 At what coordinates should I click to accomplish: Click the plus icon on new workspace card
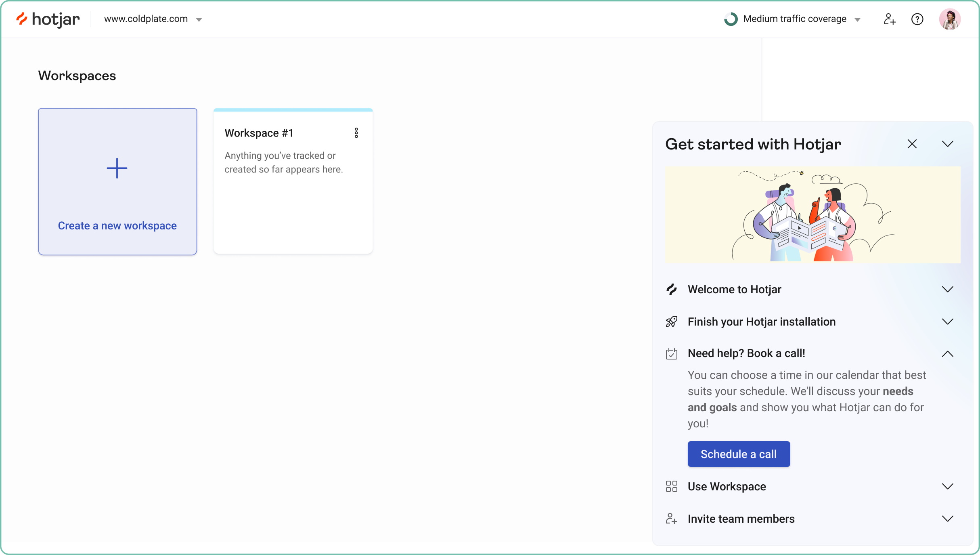[117, 168]
